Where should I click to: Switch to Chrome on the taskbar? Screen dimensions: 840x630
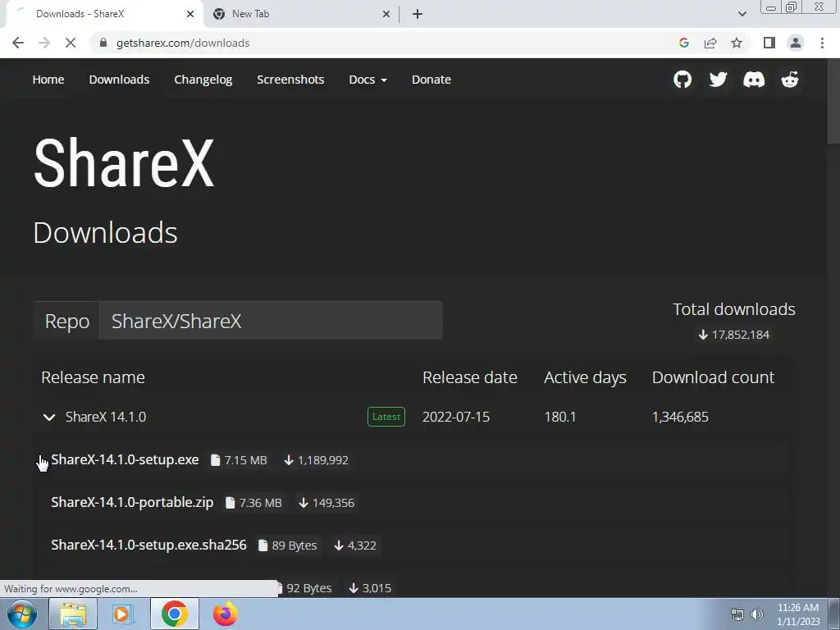[x=174, y=614]
